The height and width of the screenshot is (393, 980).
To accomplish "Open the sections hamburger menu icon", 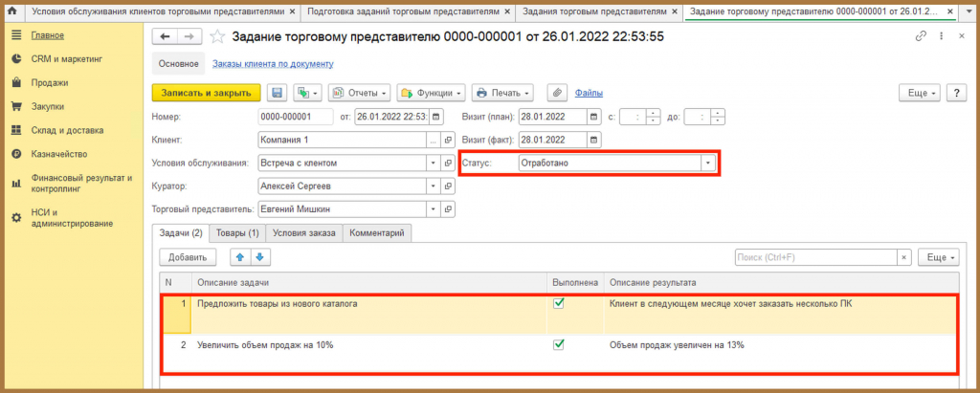I will coord(17,35).
